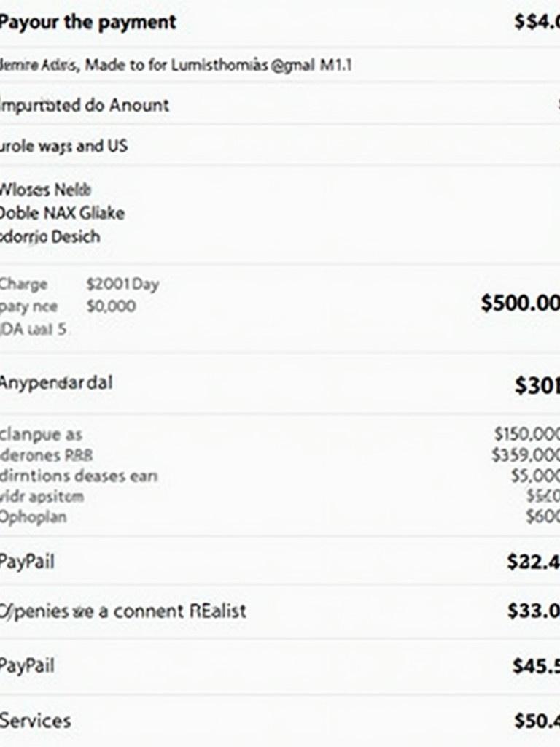This screenshot has height=747, width=560.
Task: Open the first PayPail transaction row
Action: [x=280, y=561]
